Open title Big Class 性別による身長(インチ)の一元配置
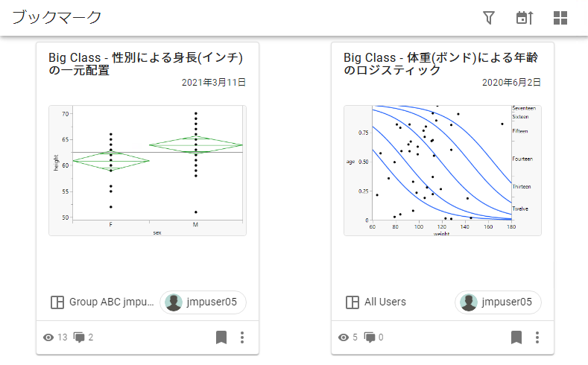The image size is (588, 365). click(146, 63)
